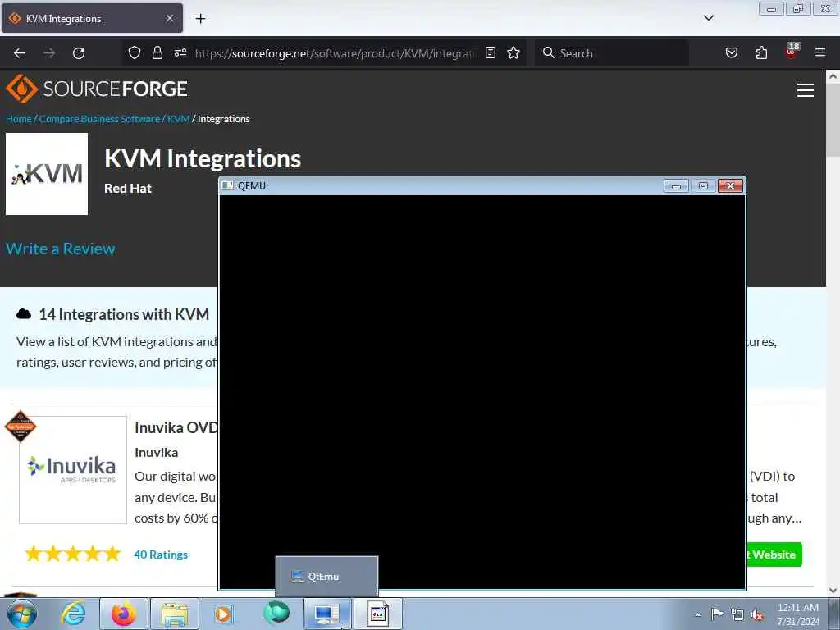The image size is (840, 630).
Task: Click the SourceForge logo
Action: click(97, 89)
